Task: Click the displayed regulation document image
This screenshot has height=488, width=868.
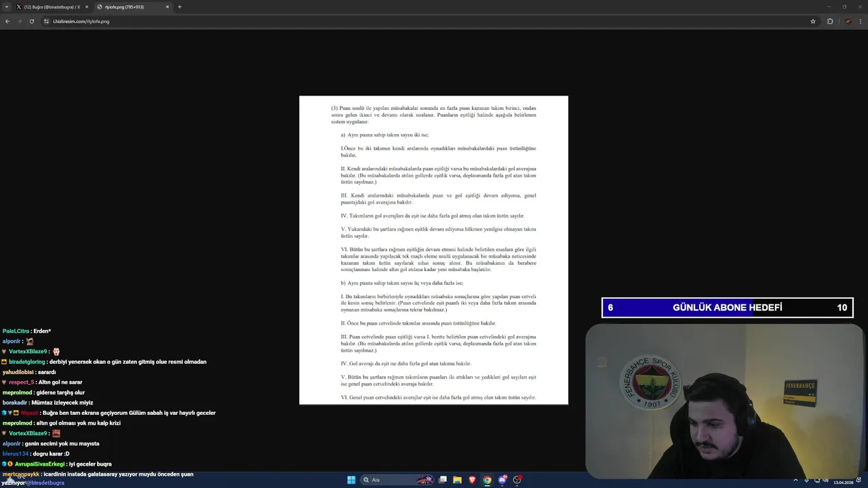Action: tap(433, 250)
